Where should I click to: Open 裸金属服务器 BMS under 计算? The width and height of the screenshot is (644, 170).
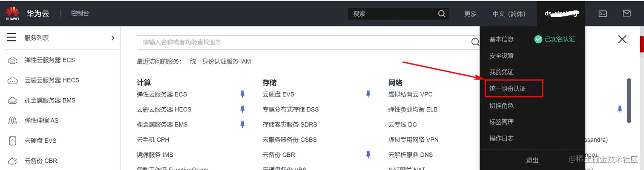162,124
